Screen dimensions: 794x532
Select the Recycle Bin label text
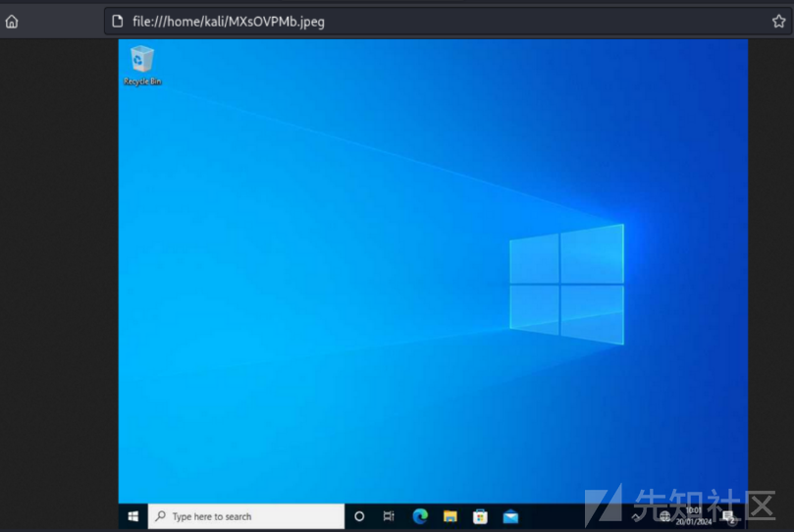pos(142,81)
